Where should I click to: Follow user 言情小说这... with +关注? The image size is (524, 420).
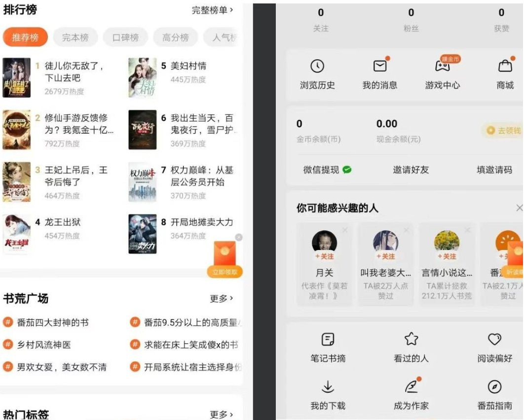click(447, 256)
